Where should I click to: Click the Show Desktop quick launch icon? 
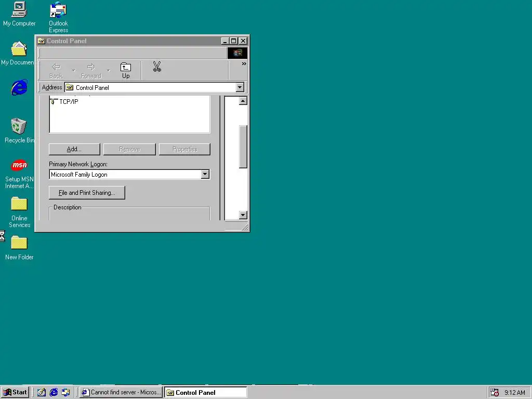pos(42,392)
